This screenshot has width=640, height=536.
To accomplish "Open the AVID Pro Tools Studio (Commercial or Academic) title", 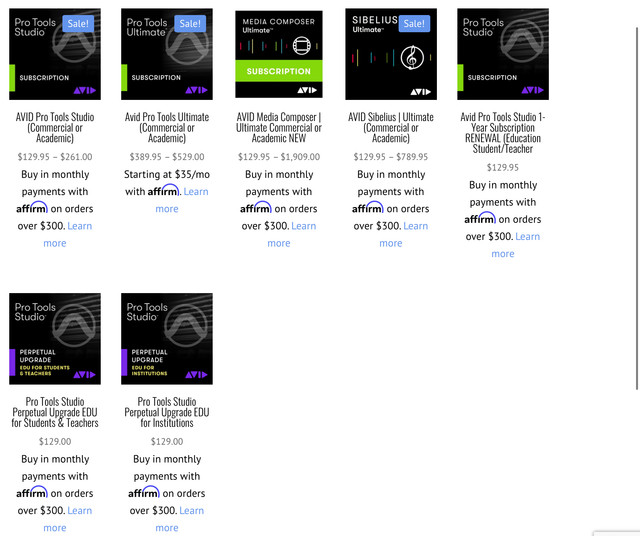I will pos(55,128).
